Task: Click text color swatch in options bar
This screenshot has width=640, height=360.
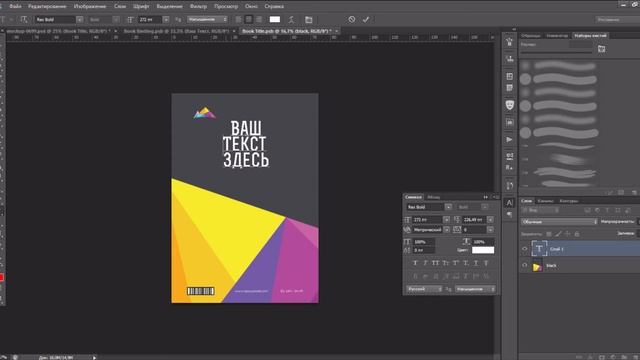Action: coord(275,20)
